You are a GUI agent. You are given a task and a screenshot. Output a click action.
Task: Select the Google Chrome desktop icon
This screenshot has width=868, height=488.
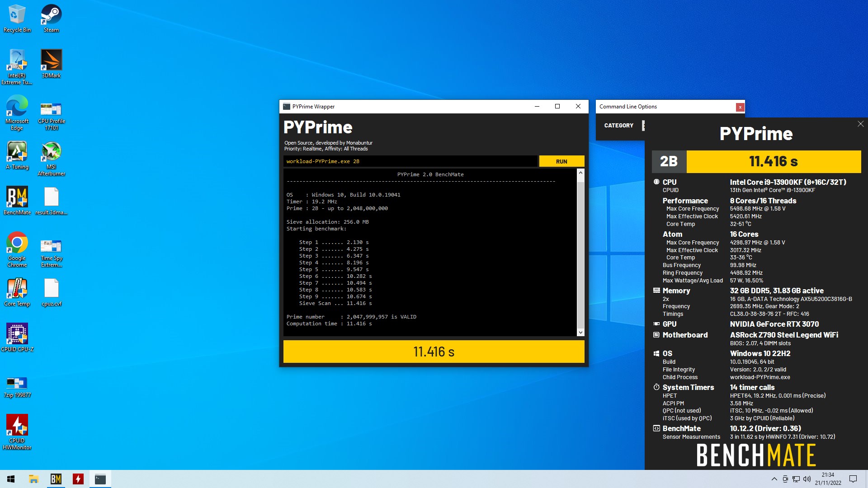(x=17, y=249)
